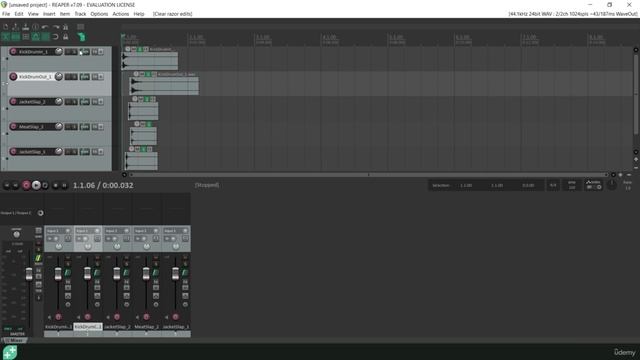The image size is (640, 360).
Task: Open the Insert menu
Action: pos(49,14)
